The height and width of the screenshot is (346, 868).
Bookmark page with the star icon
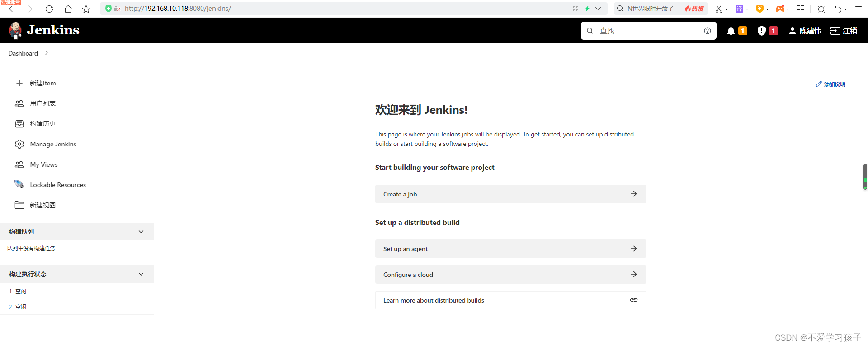pos(86,9)
